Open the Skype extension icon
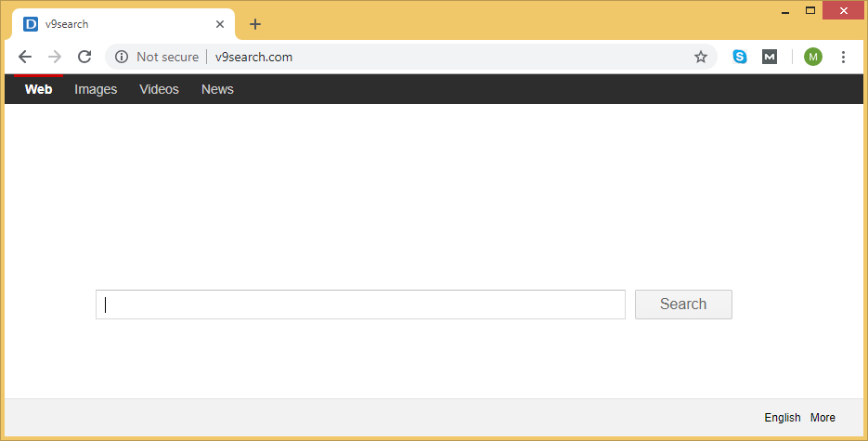The height and width of the screenshot is (441, 868). pos(740,57)
